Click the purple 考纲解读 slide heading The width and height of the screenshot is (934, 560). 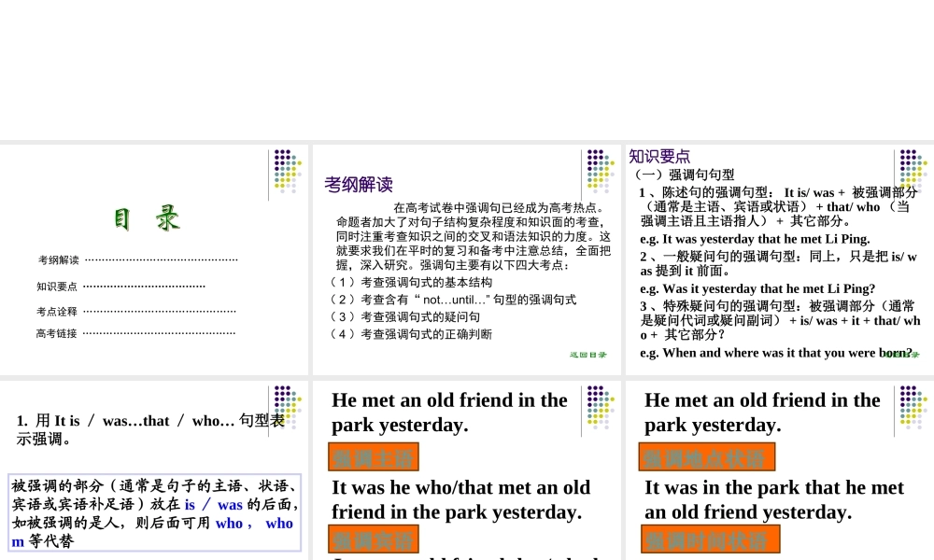[x=359, y=185]
